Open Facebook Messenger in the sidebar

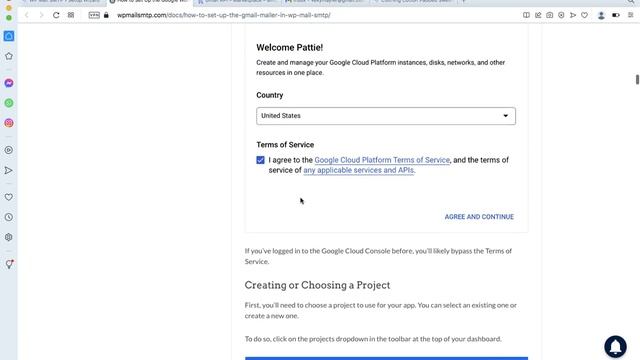pyautogui.click(x=9, y=83)
